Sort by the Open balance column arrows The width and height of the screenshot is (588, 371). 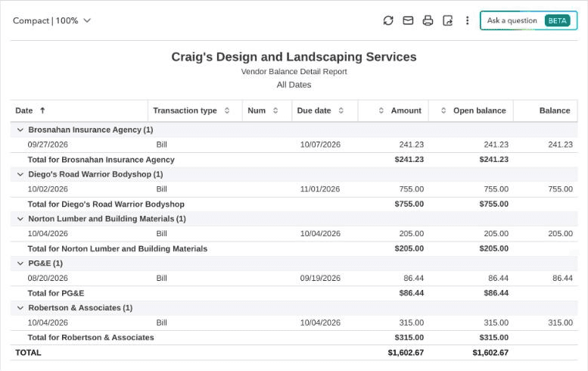pyautogui.click(x=443, y=111)
